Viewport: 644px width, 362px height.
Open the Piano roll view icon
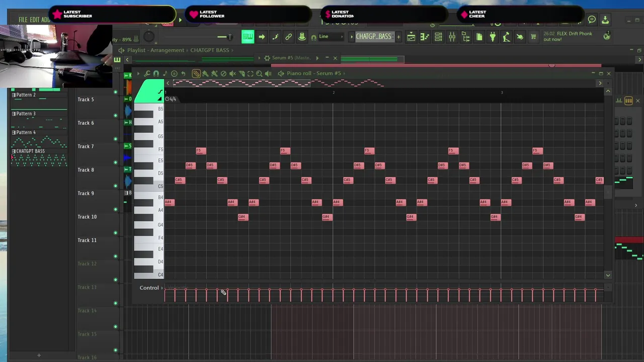point(425,37)
